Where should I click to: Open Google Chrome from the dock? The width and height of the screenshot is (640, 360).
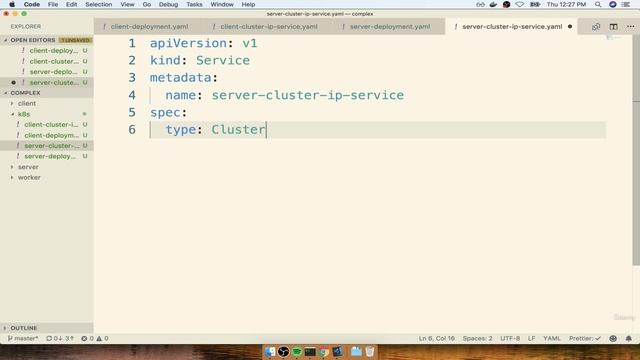[x=324, y=351]
